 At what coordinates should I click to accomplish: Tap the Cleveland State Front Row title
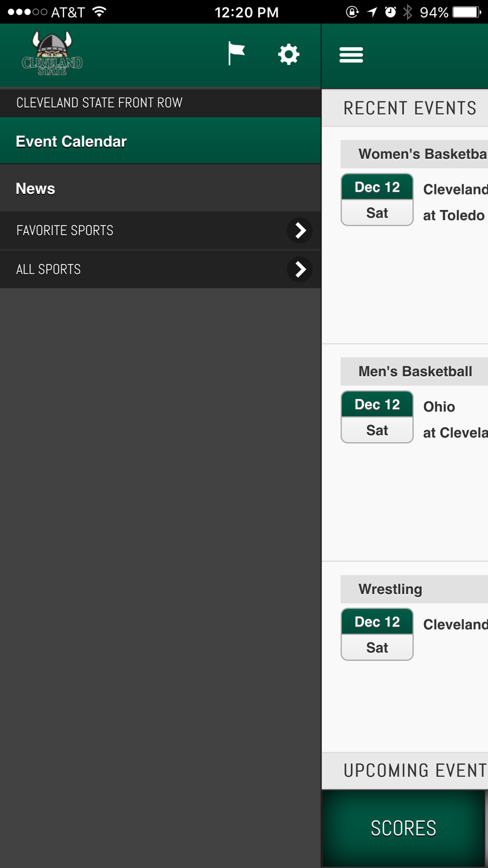click(x=100, y=103)
